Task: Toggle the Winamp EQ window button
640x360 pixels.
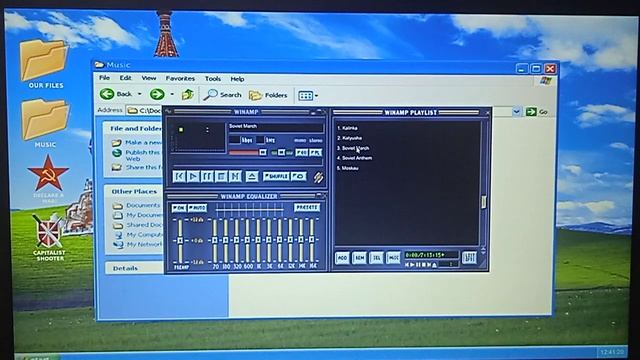Action: click(x=301, y=153)
